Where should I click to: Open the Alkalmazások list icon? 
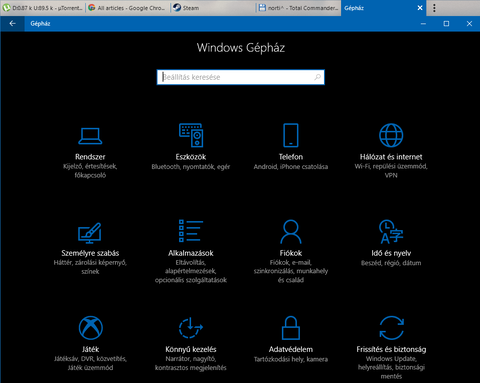pos(191,230)
